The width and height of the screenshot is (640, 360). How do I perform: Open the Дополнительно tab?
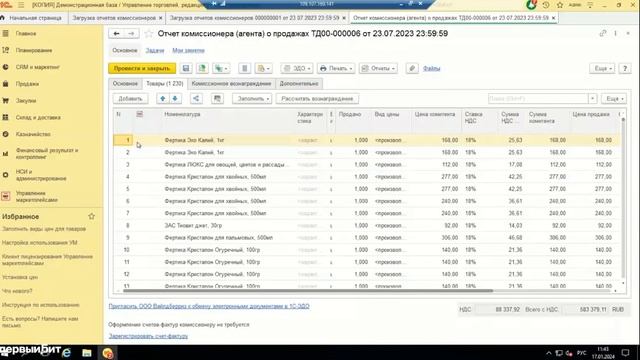click(x=299, y=84)
